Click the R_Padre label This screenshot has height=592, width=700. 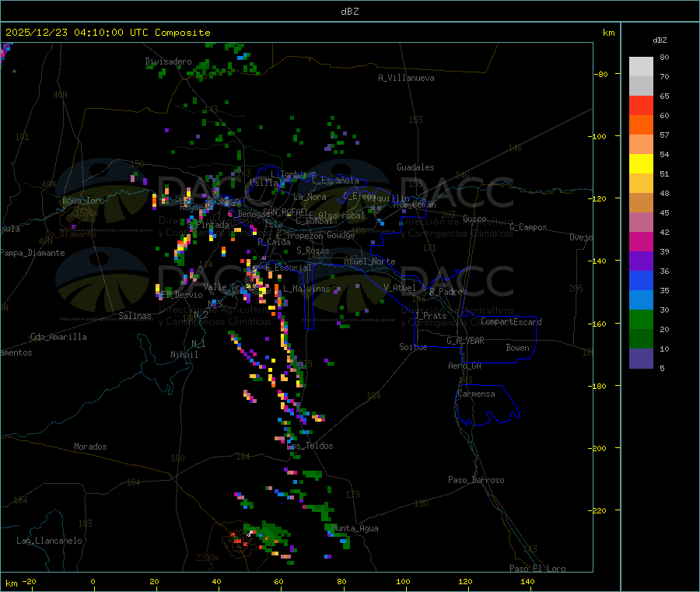(x=446, y=292)
